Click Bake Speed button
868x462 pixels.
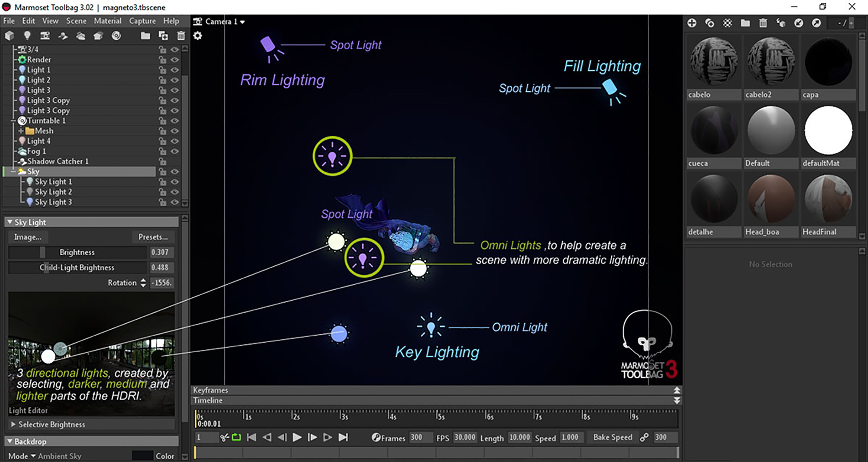tap(613, 437)
